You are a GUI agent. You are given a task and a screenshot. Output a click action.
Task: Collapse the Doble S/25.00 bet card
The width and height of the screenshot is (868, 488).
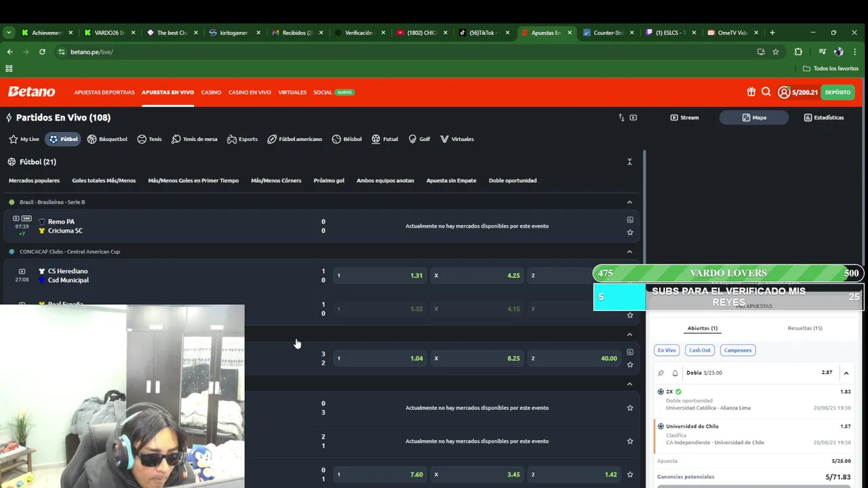[x=846, y=373]
